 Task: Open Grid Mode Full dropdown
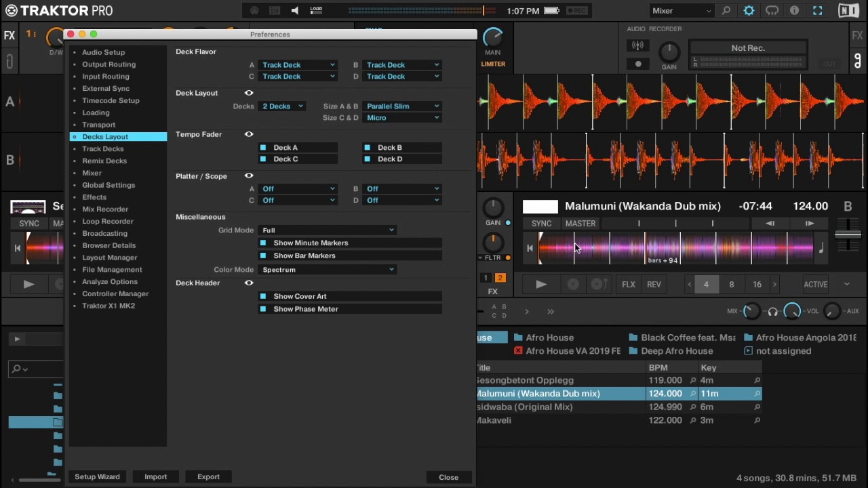coord(328,230)
